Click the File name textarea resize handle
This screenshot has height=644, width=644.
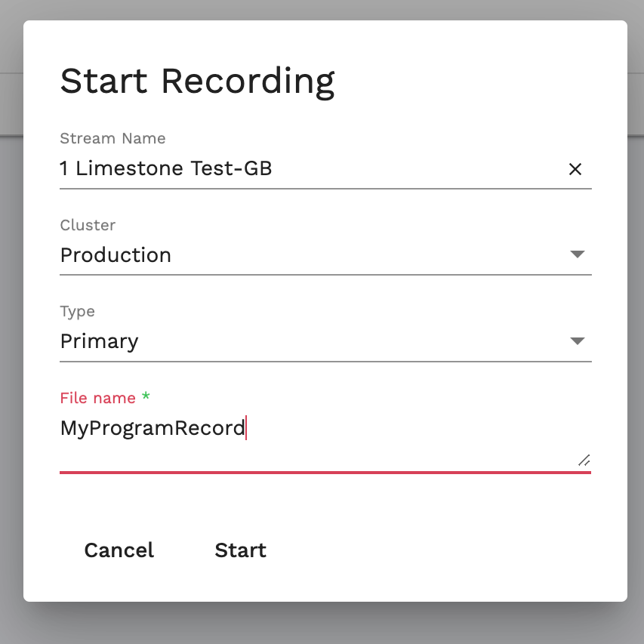[584, 461]
